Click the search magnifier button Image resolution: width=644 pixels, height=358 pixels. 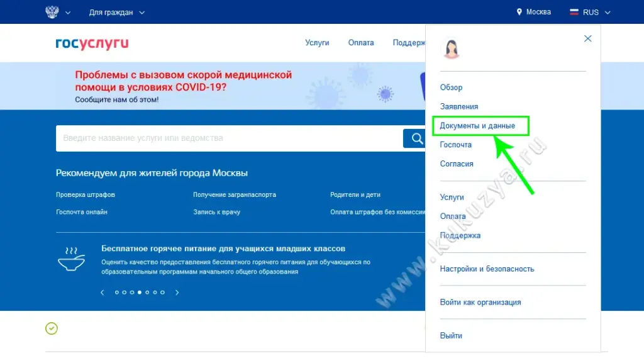point(416,138)
